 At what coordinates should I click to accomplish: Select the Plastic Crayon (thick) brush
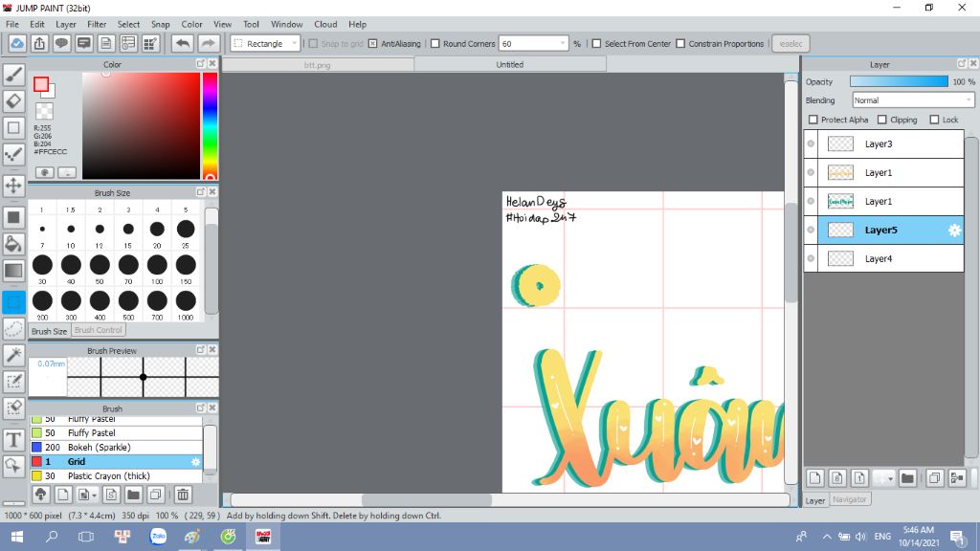click(116, 476)
